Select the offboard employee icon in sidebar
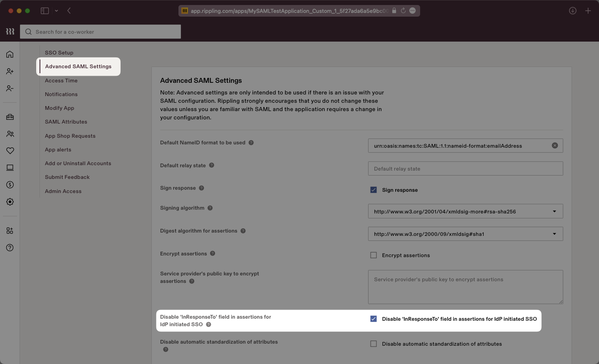Image resolution: width=599 pixels, height=364 pixels. pos(10,89)
